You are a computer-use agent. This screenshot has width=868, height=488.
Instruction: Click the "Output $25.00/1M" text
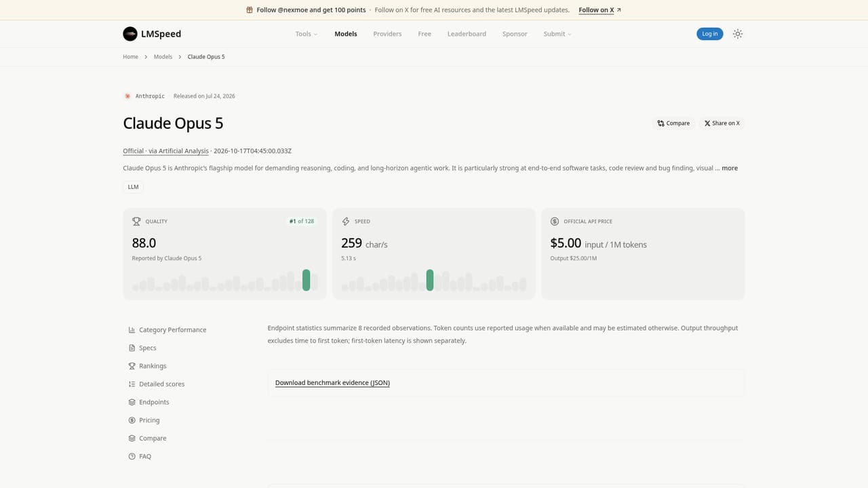tap(574, 258)
